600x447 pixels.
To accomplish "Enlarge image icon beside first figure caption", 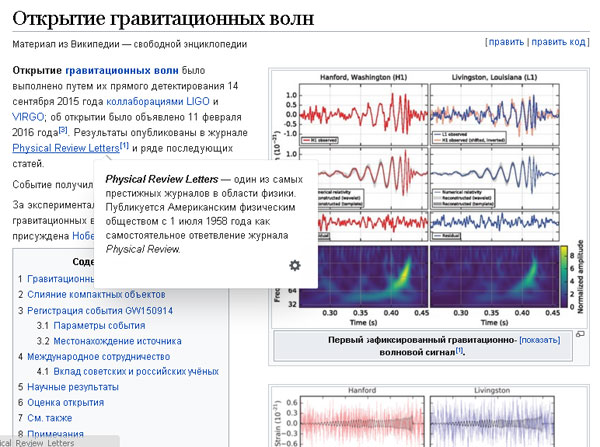I will (x=580, y=334).
